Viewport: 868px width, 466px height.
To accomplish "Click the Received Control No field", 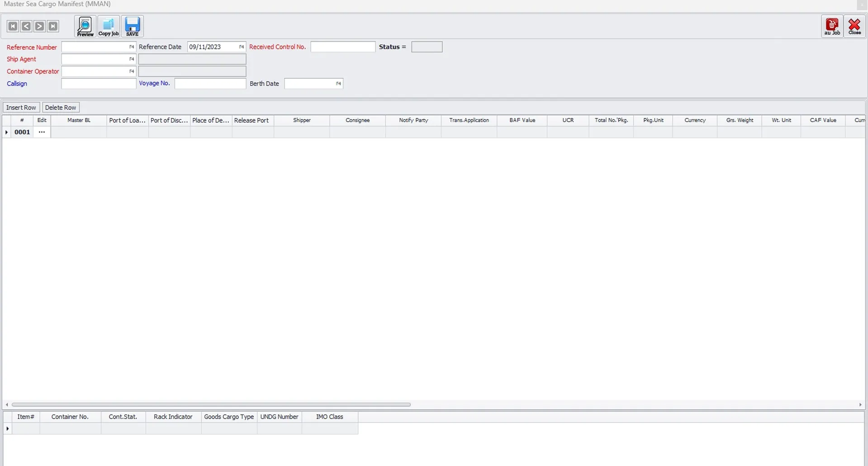I will (342, 47).
